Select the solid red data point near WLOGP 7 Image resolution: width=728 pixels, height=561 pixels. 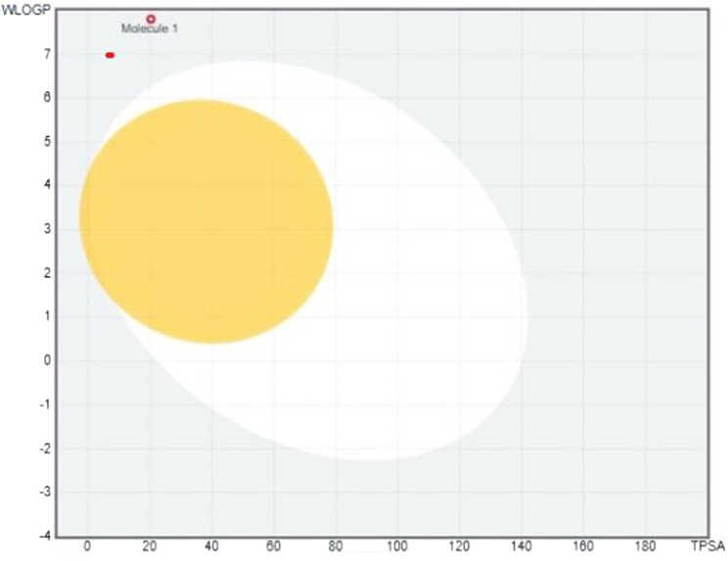[x=110, y=55]
